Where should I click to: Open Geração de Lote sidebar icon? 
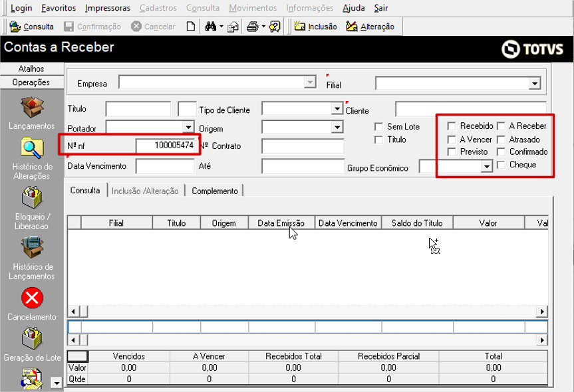(32, 338)
